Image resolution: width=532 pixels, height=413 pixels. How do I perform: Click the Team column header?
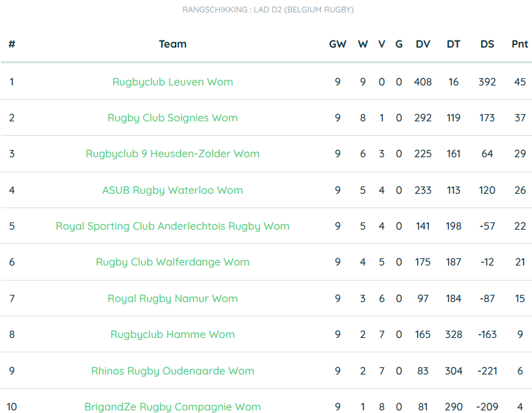pyautogui.click(x=173, y=44)
